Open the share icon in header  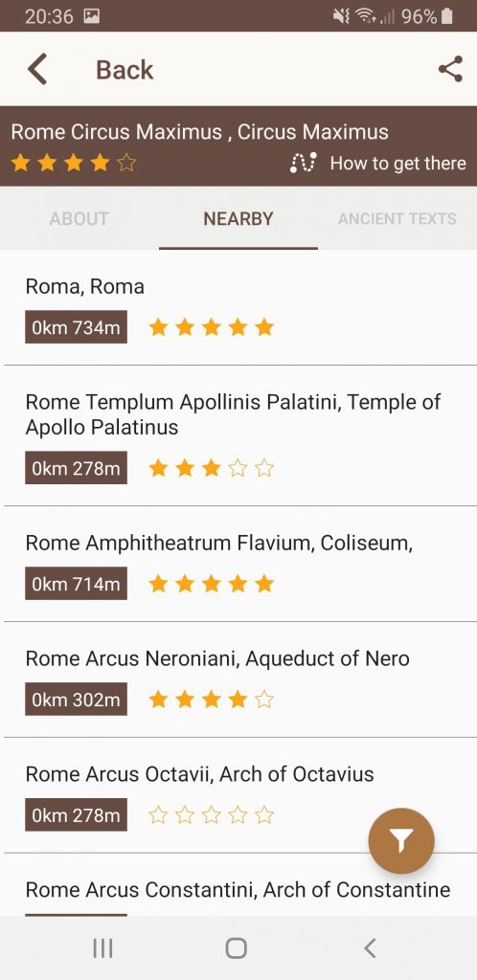coord(450,69)
